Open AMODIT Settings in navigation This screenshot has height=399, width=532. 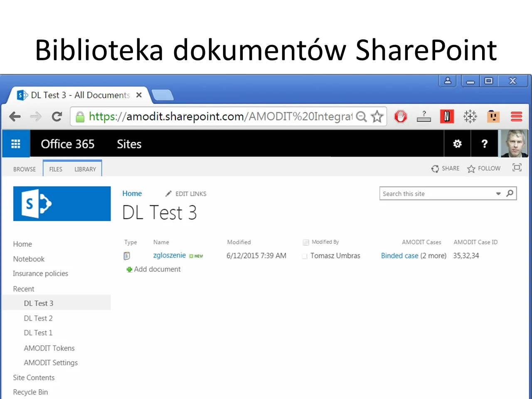pyautogui.click(x=51, y=363)
